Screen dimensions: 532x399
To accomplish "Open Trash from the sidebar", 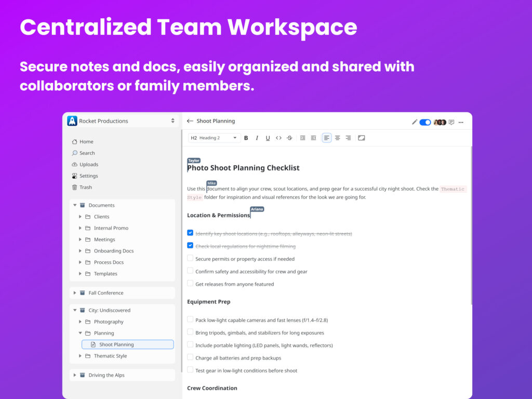I will coord(86,188).
